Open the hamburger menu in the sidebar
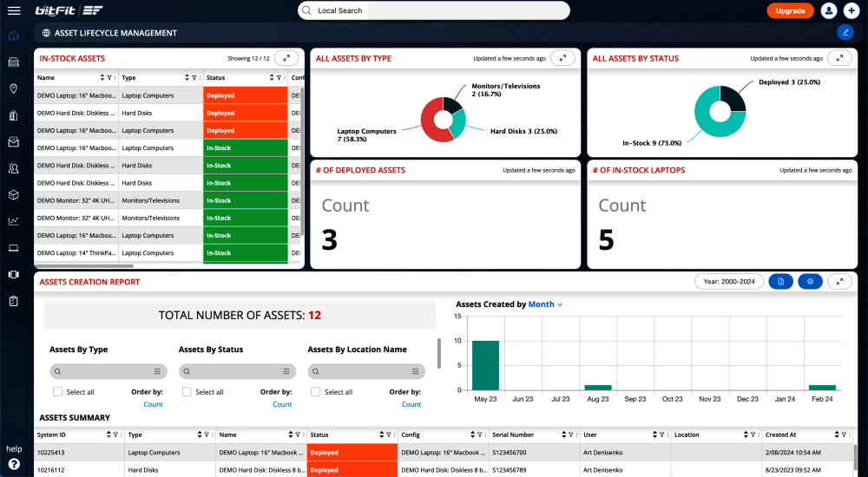 (14, 10)
